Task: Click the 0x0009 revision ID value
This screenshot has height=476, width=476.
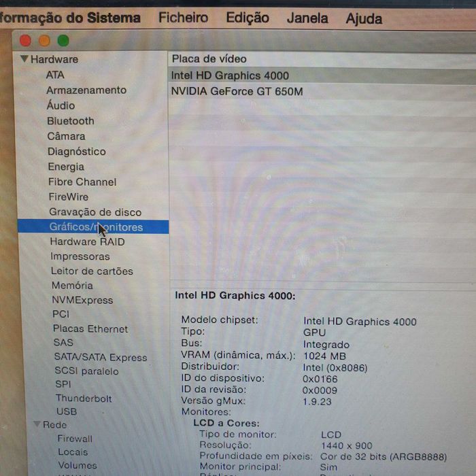Action: (320, 390)
